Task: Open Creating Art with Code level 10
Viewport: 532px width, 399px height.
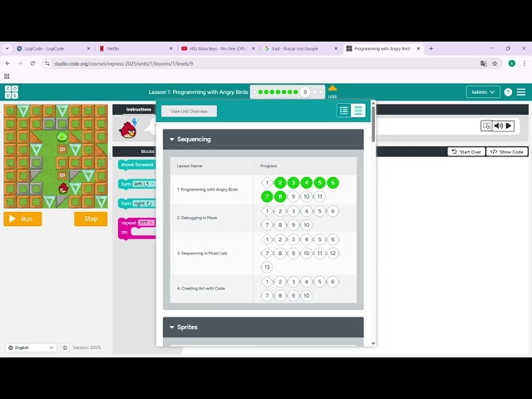Action: coord(307,296)
